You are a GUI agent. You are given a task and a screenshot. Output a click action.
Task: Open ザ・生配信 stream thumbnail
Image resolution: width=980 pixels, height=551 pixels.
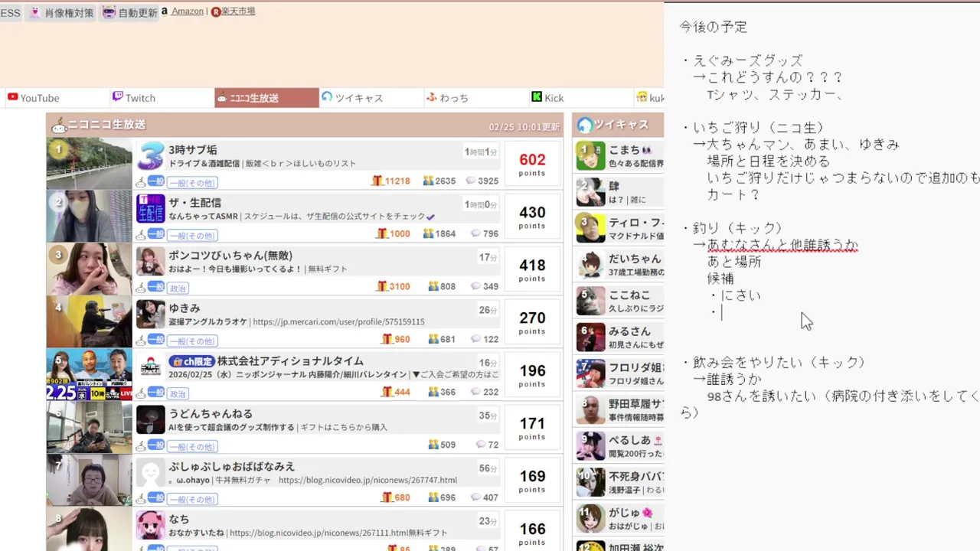click(x=89, y=217)
